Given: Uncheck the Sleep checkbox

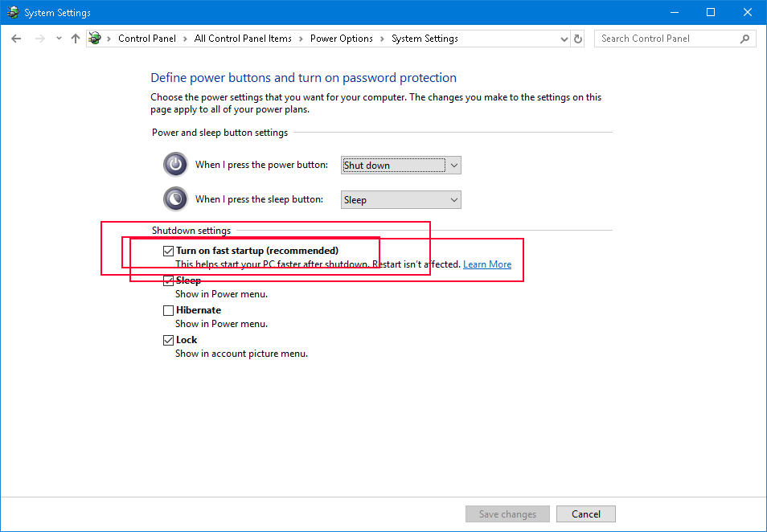Looking at the screenshot, I should point(168,280).
